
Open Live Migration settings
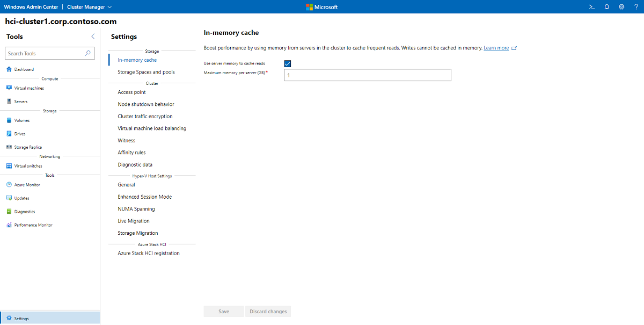click(133, 221)
